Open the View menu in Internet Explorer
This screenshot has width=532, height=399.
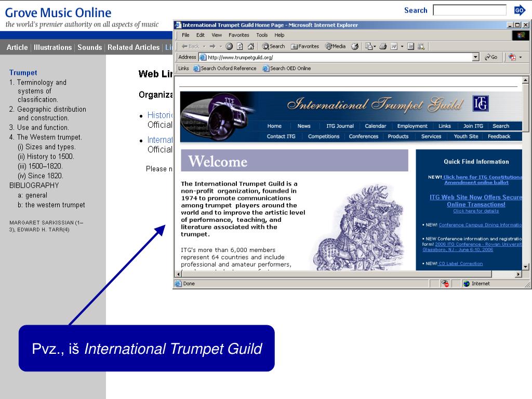point(217,35)
